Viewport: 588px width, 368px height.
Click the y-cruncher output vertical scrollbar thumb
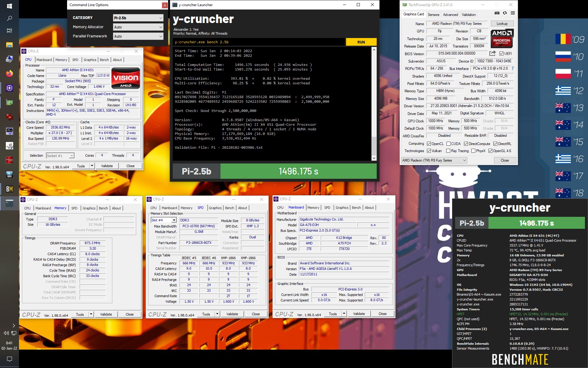coord(374,146)
